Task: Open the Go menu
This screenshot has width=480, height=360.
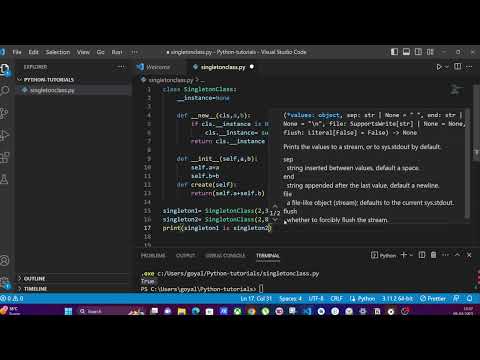Action: (100, 52)
